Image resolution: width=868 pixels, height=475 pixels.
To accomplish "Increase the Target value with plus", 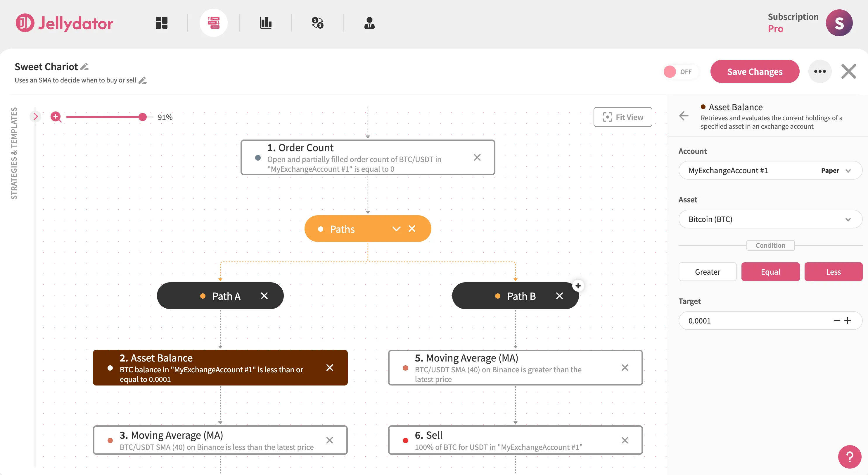I will pyautogui.click(x=848, y=321).
